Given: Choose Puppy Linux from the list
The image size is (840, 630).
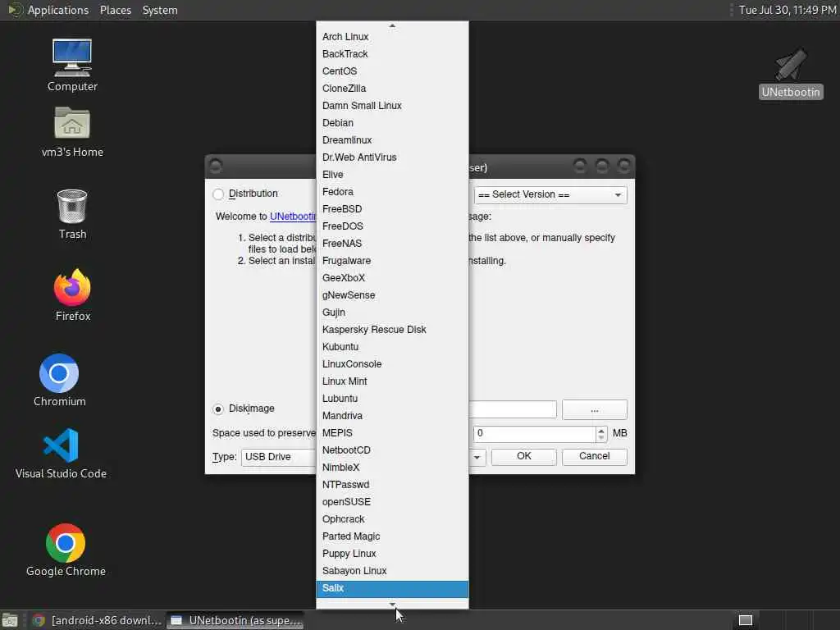Looking at the screenshot, I should (x=392, y=554).
